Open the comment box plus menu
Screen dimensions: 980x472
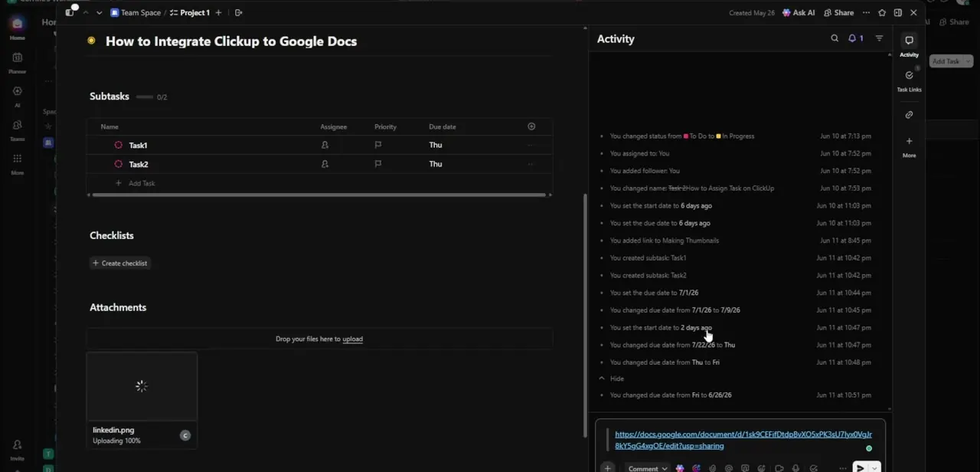coord(607,468)
